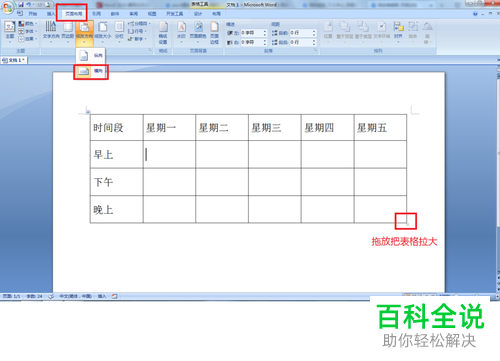Viewport: 500px width, 361px height.
Task: Switch to the Developer (开发工具) tab
Action: [x=175, y=14]
